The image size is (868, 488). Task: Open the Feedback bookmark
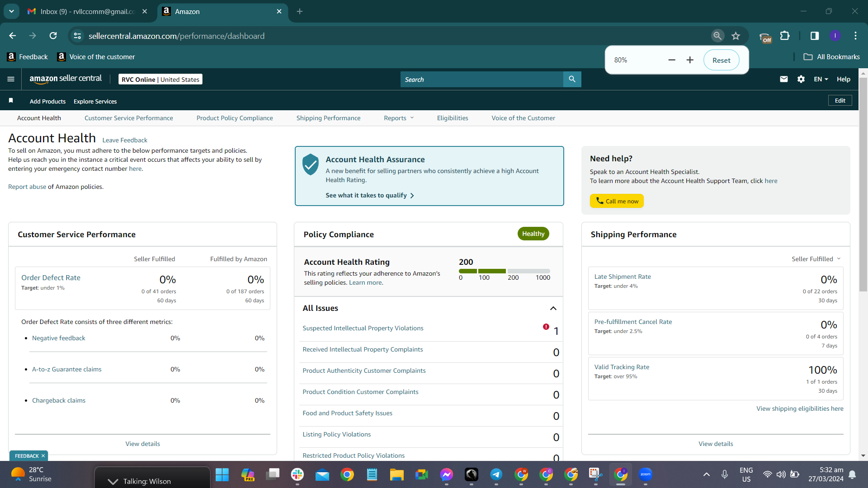[28, 57]
